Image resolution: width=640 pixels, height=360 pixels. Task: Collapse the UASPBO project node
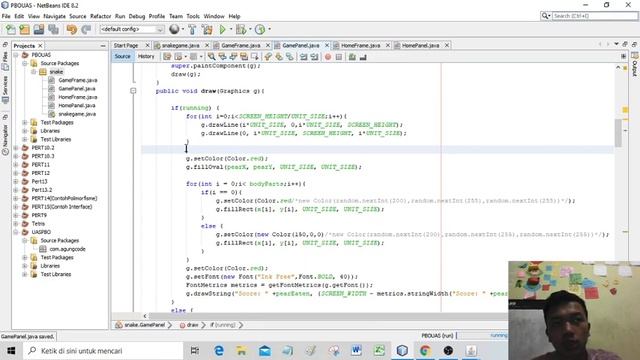(x=16, y=232)
